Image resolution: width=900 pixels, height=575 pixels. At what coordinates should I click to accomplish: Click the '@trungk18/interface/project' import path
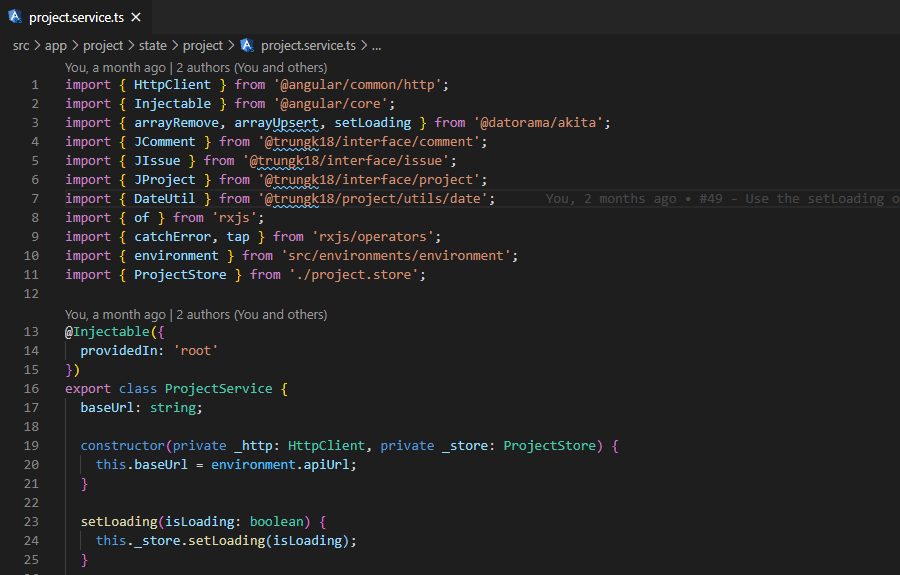(368, 179)
